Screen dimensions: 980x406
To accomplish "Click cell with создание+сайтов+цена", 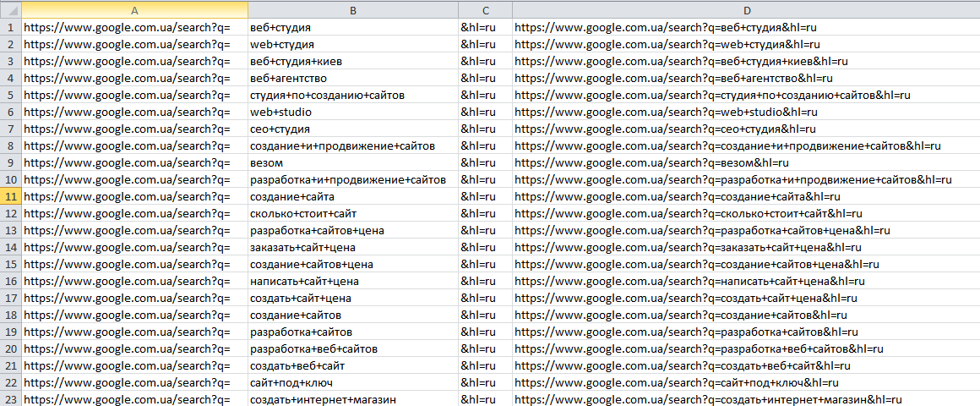I will pyautogui.click(x=353, y=264).
